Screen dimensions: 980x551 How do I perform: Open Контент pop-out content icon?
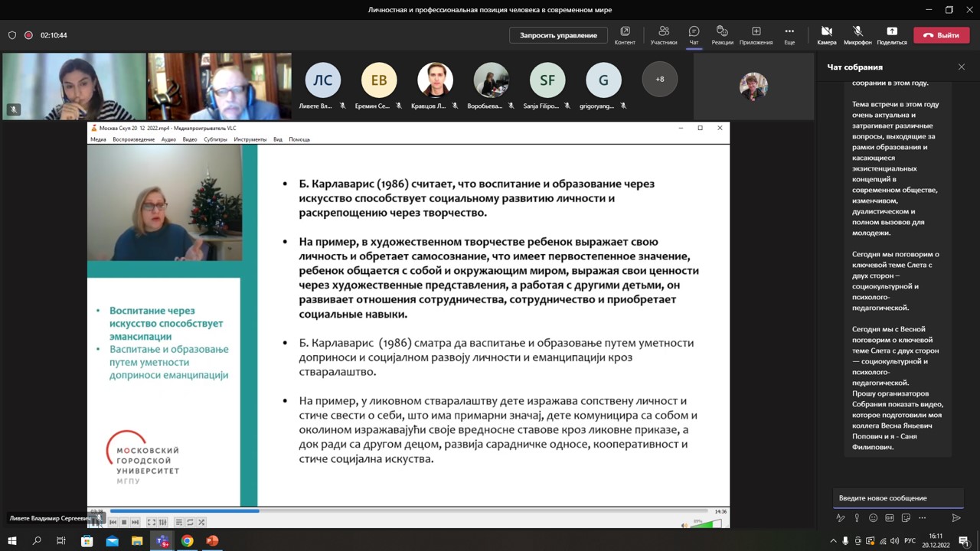tap(625, 34)
